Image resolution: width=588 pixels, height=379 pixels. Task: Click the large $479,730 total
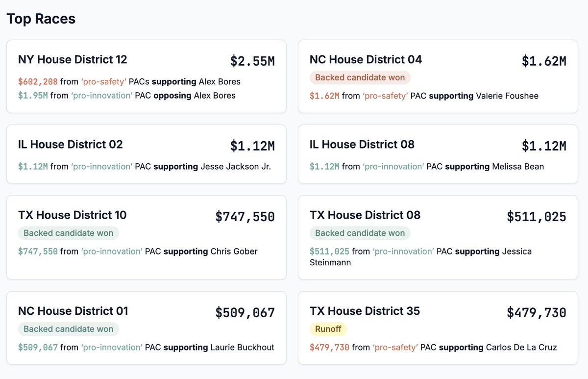(537, 313)
